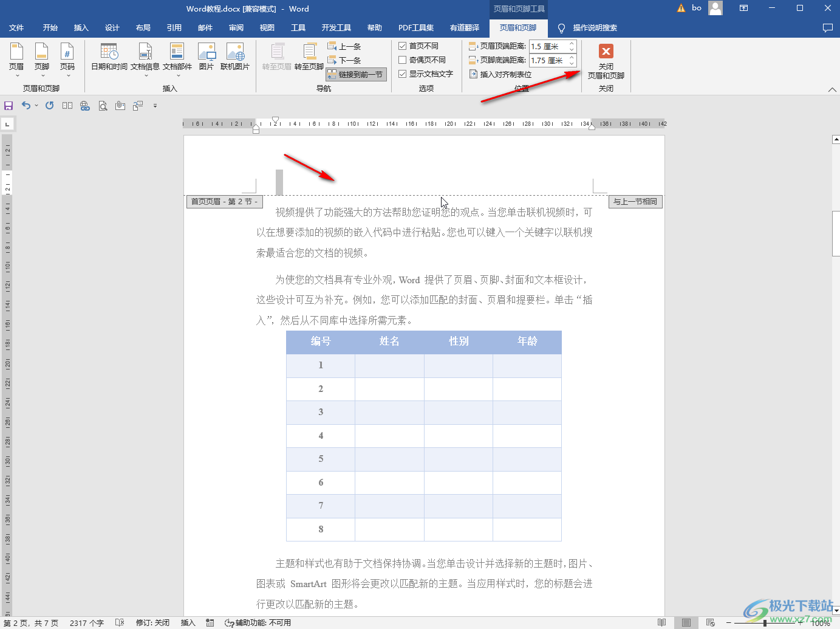
Task: Save document via quick access icon
Action: point(9,106)
